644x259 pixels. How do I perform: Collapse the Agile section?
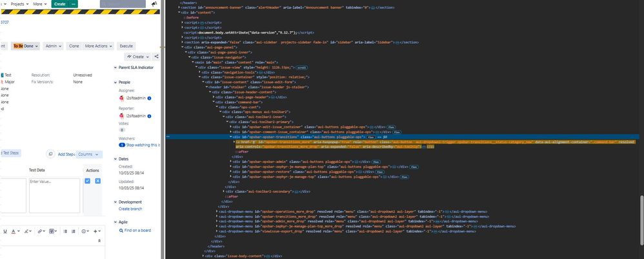[116, 222]
